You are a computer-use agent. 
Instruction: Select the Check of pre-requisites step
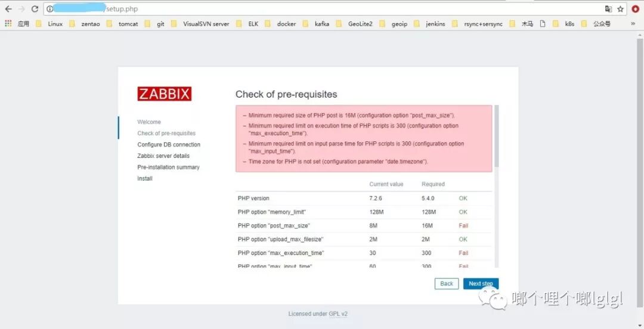click(x=166, y=133)
